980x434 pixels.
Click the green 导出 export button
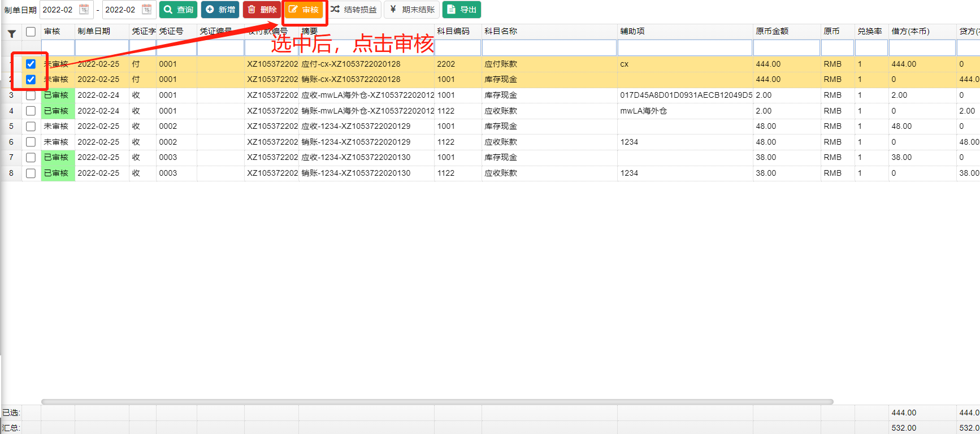click(461, 10)
